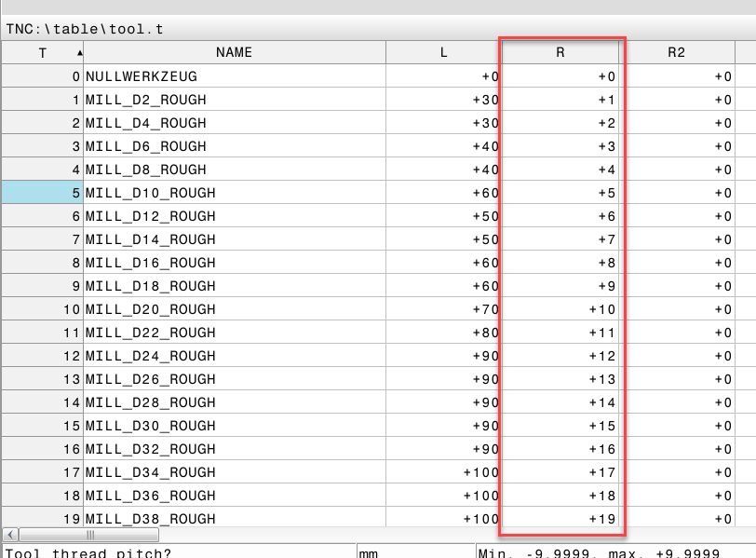Image resolution: width=756 pixels, height=558 pixels.
Task: Click the TNC:\table\tool.t file path
Action: pyautogui.click(x=85, y=29)
